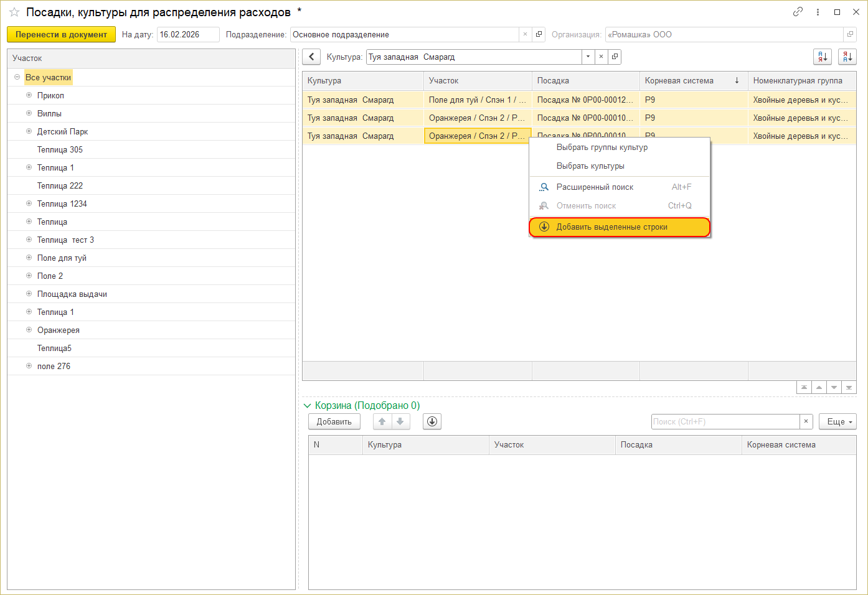Screen dimensions: 868x595
Task: Select Теплица 305 in the tree
Action: (x=60, y=149)
